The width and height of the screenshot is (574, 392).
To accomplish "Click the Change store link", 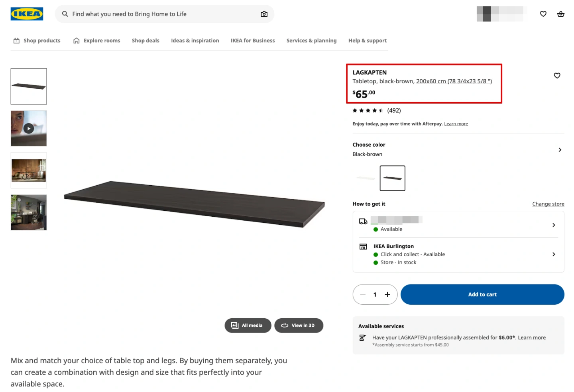I will [x=548, y=204].
